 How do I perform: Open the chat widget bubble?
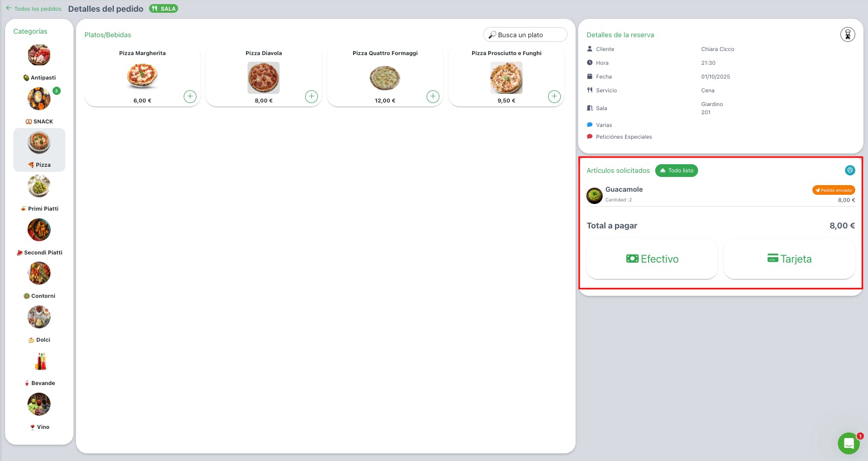849,443
